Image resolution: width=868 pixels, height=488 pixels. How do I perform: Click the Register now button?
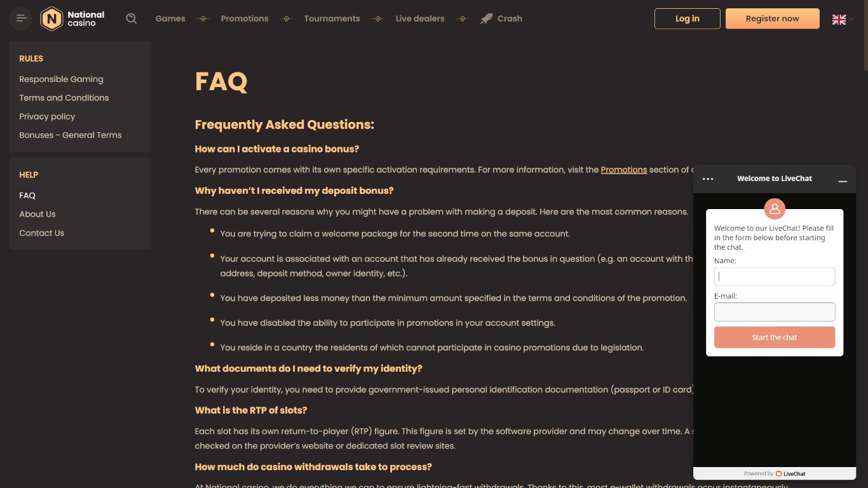pos(773,18)
